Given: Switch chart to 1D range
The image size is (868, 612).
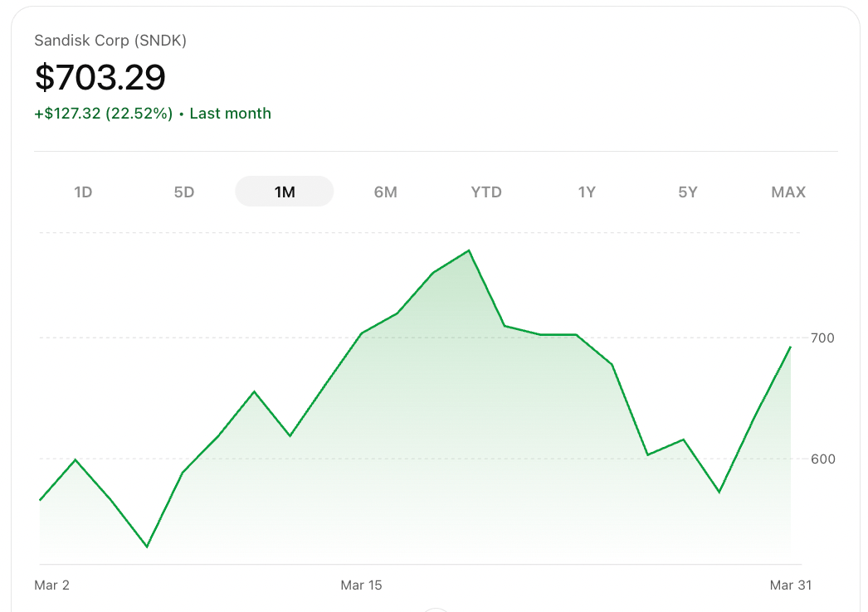Looking at the screenshot, I should coord(83,192).
